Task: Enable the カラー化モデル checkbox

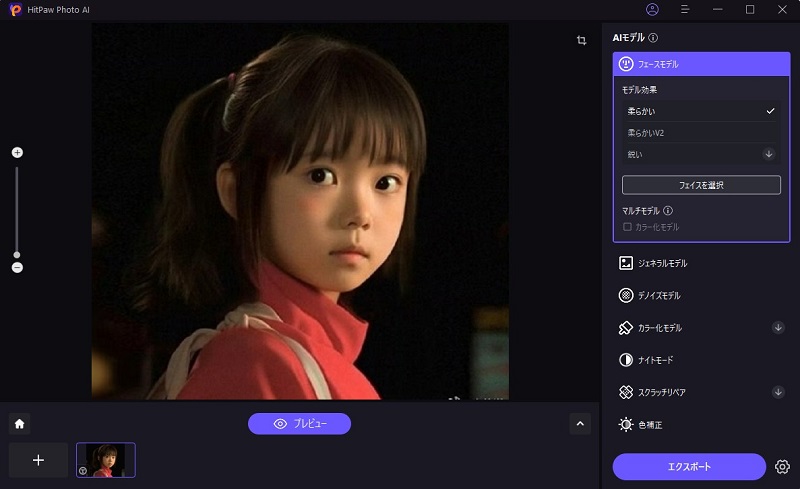Action: (x=628, y=227)
